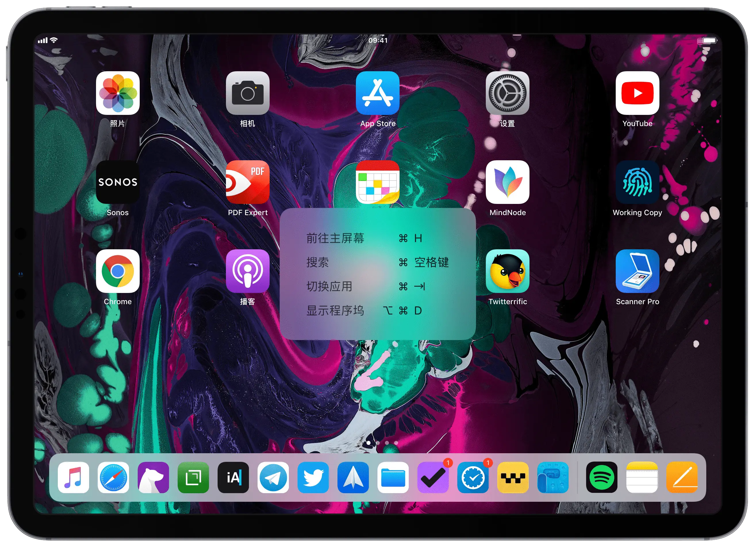Image resolution: width=756 pixels, height=548 pixels.
Task: Open Working Copy fingerprint icon
Action: (637, 182)
